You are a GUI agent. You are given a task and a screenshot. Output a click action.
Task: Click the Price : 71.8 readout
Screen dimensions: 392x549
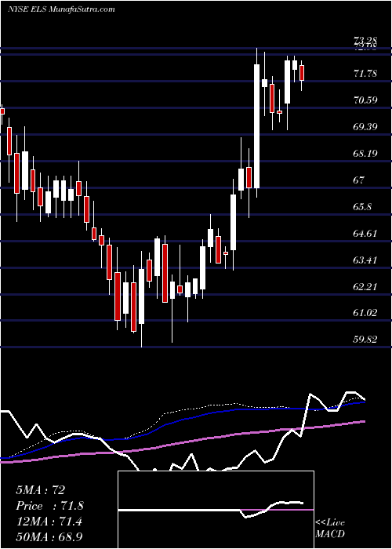pos(49,506)
